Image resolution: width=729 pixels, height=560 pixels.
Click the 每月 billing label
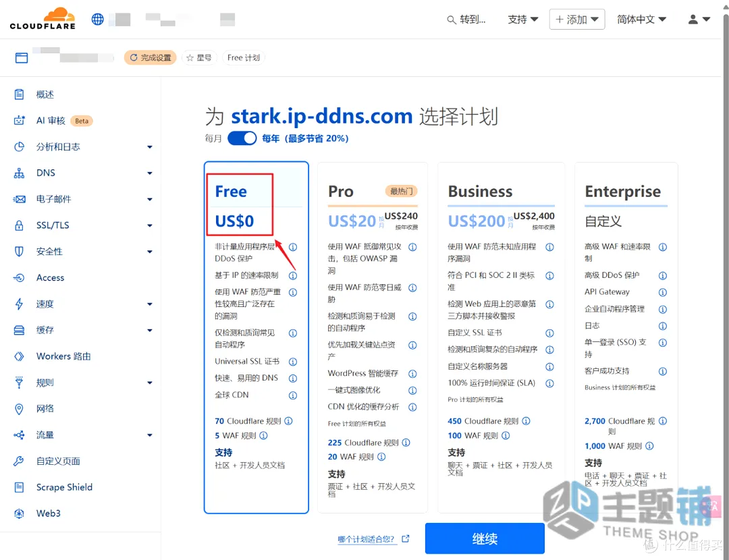213,138
